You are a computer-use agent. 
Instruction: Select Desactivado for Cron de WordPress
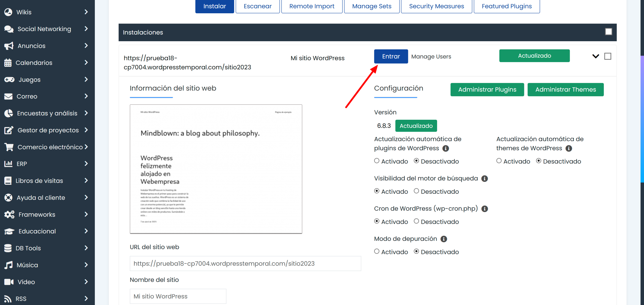click(x=416, y=221)
